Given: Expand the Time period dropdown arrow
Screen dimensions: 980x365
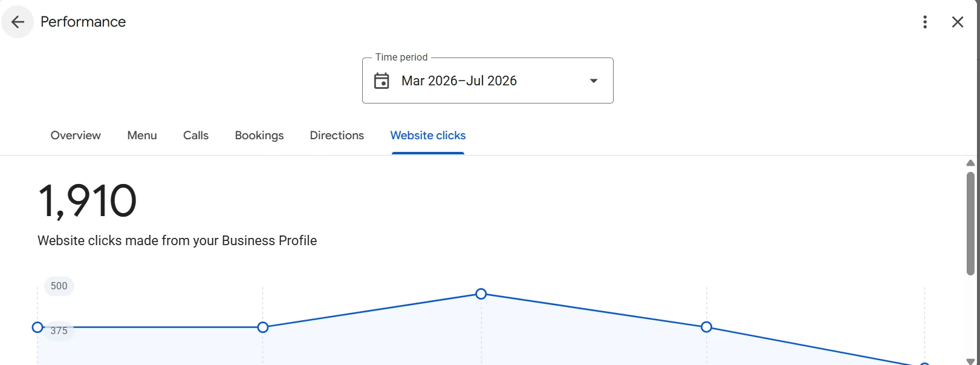Looking at the screenshot, I should click(594, 81).
